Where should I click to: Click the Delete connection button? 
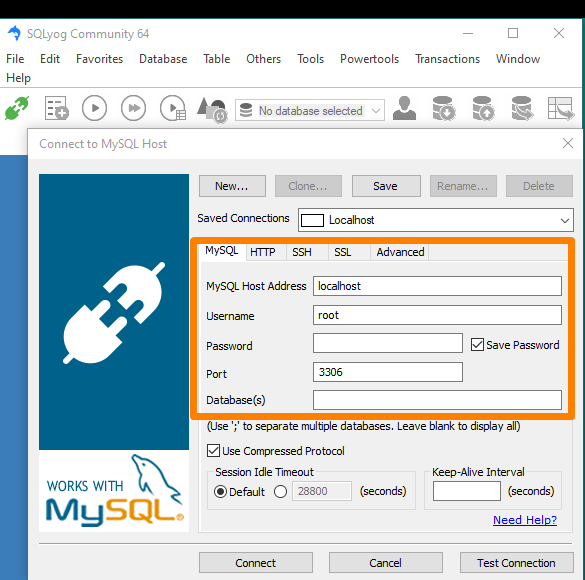coord(539,186)
